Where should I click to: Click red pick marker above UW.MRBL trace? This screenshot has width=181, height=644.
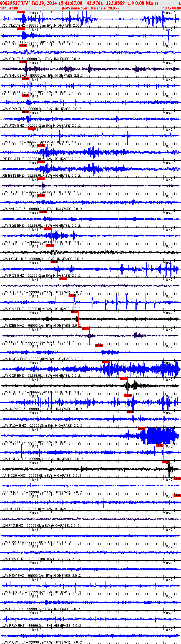[124, 379]
